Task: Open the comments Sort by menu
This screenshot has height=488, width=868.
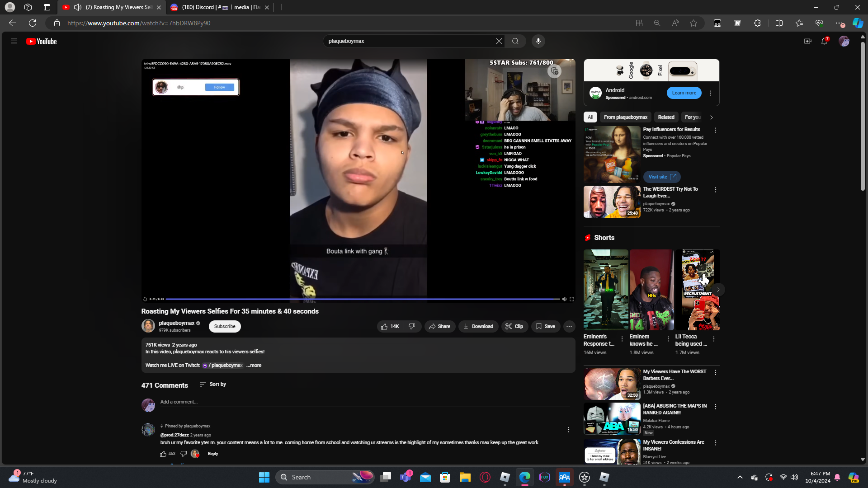Action: (x=213, y=384)
